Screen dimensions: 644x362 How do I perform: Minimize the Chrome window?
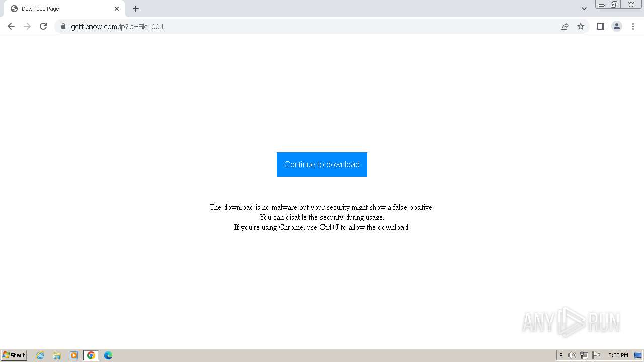pyautogui.click(x=602, y=5)
